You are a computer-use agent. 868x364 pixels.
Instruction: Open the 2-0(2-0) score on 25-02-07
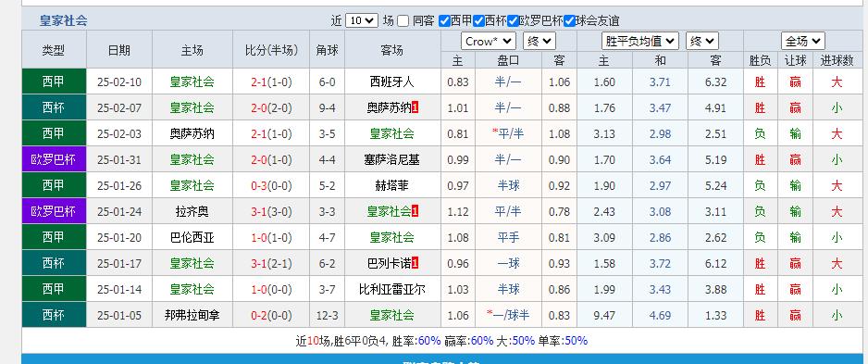[271, 108]
